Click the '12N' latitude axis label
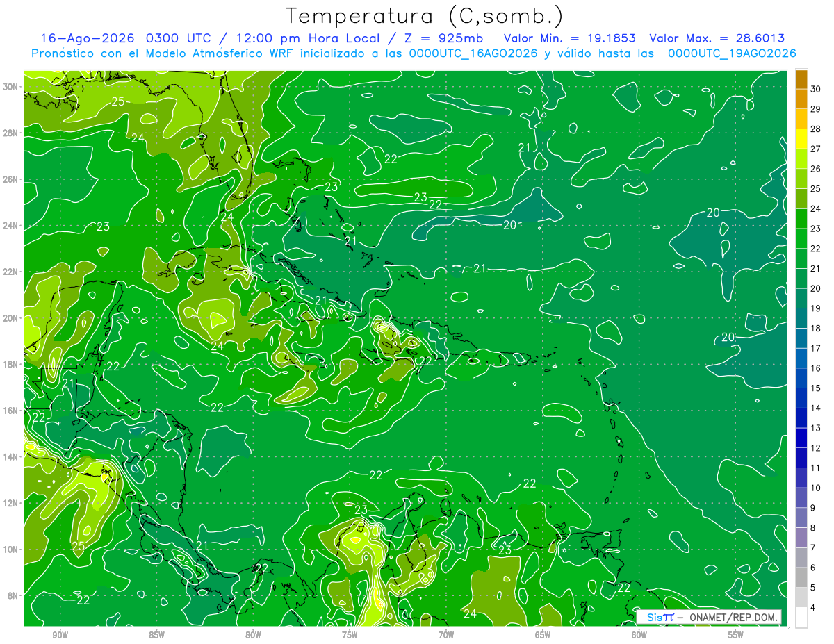This screenshot has height=644, width=834. coord(10,503)
